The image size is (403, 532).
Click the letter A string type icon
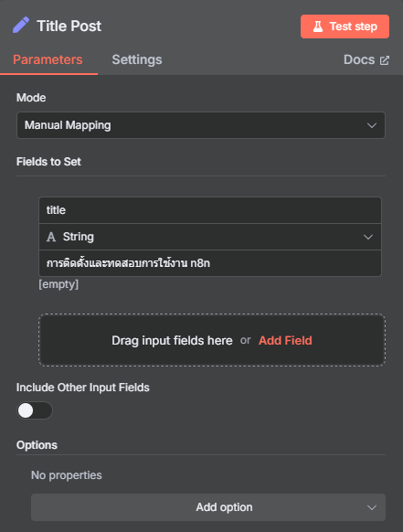coord(51,237)
